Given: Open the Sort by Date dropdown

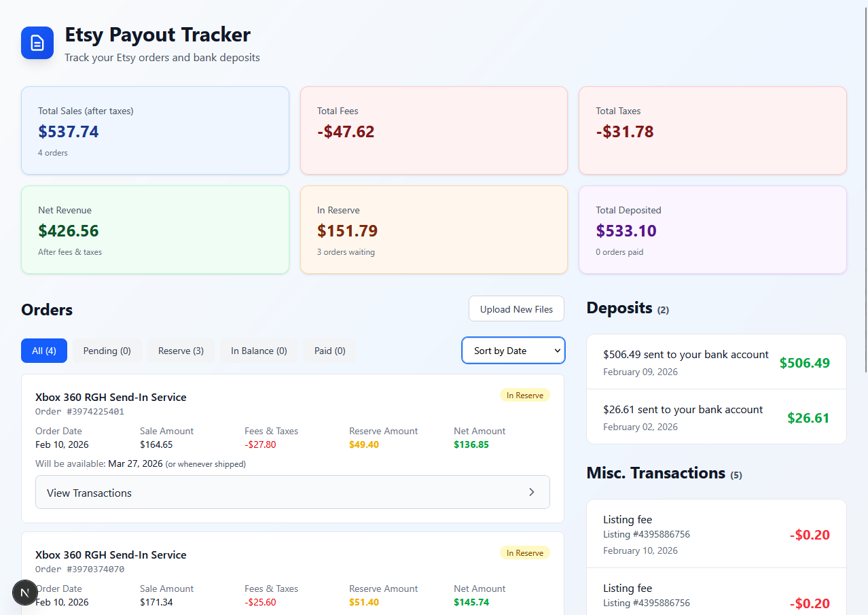Looking at the screenshot, I should coord(513,351).
